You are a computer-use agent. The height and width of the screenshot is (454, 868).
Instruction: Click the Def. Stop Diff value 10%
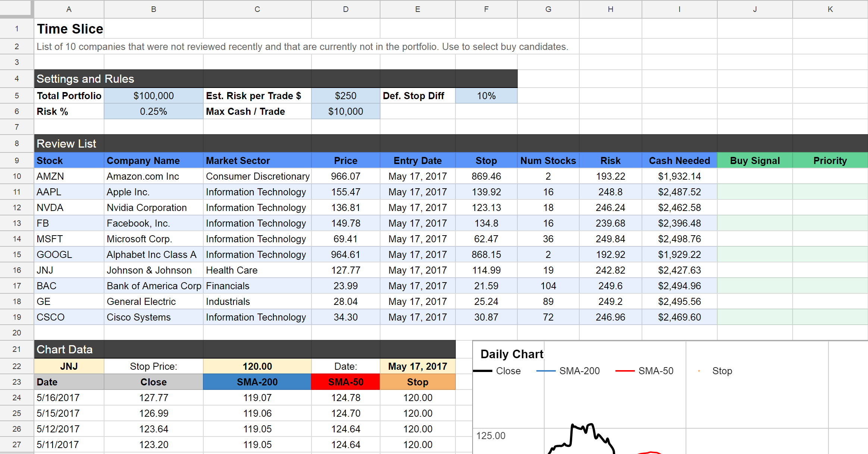pyautogui.click(x=486, y=96)
